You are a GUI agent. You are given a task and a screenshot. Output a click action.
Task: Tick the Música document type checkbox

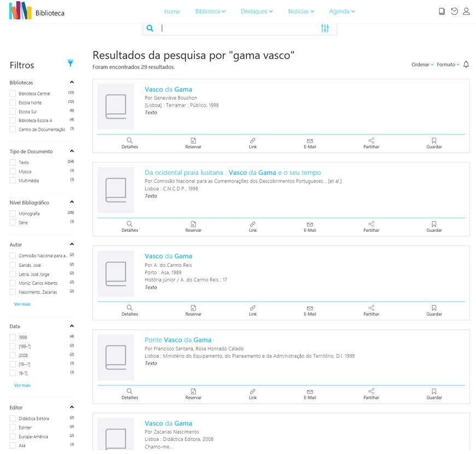tap(13, 172)
